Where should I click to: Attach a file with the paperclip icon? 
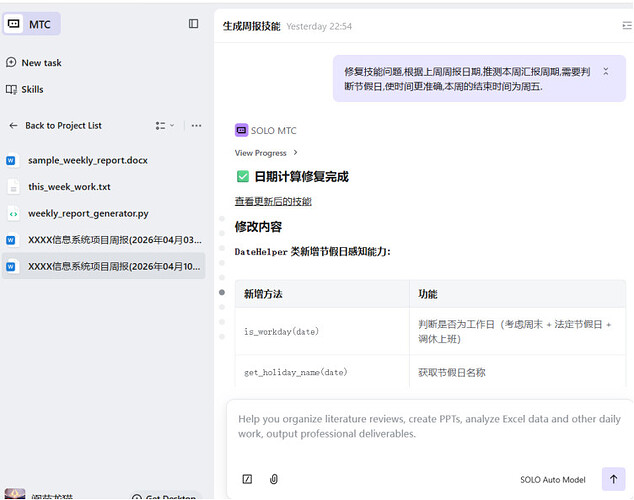point(274,479)
